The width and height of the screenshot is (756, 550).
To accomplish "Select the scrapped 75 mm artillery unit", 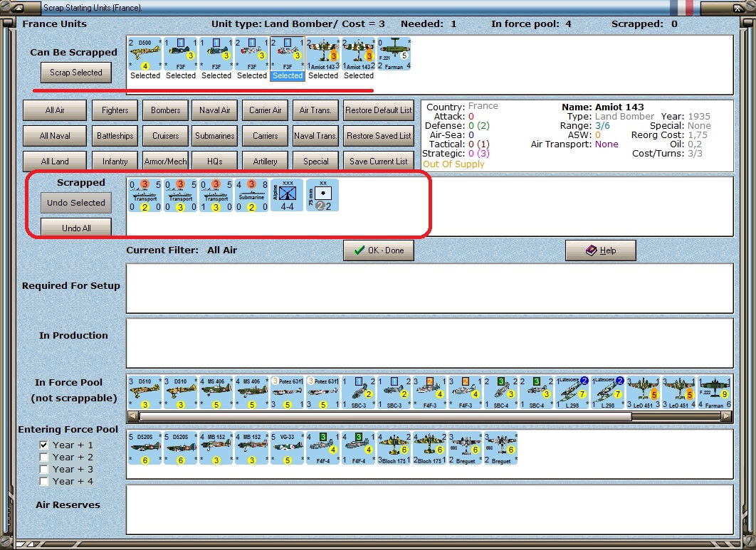I will point(322,195).
